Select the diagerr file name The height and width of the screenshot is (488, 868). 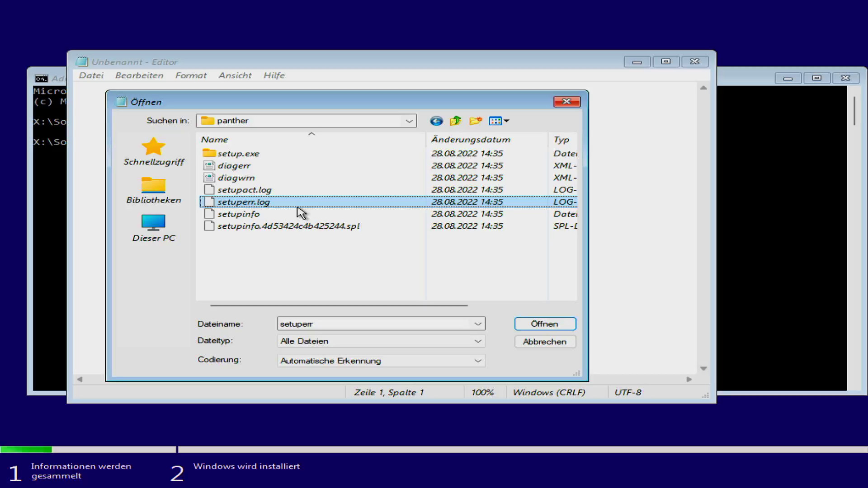tap(234, 165)
